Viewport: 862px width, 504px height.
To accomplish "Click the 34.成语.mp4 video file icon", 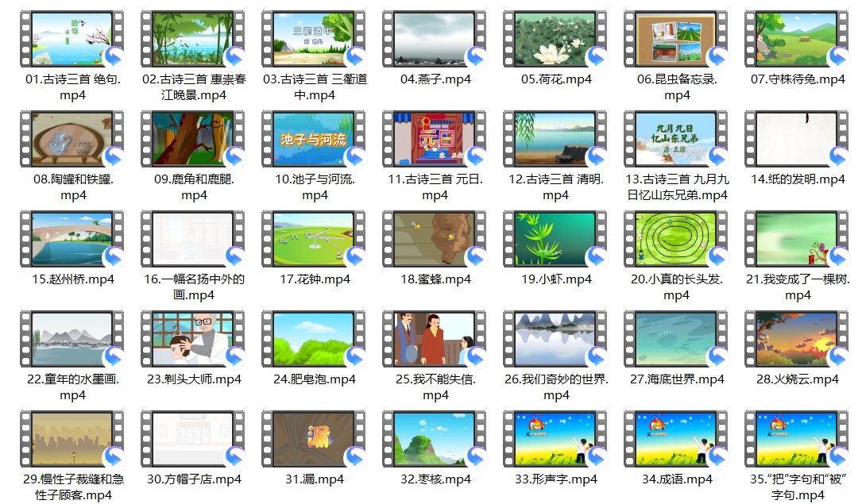I will 676,438.
